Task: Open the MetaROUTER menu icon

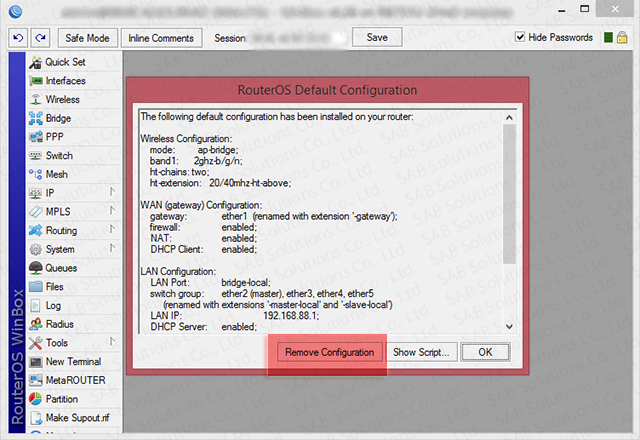Action: (x=36, y=380)
